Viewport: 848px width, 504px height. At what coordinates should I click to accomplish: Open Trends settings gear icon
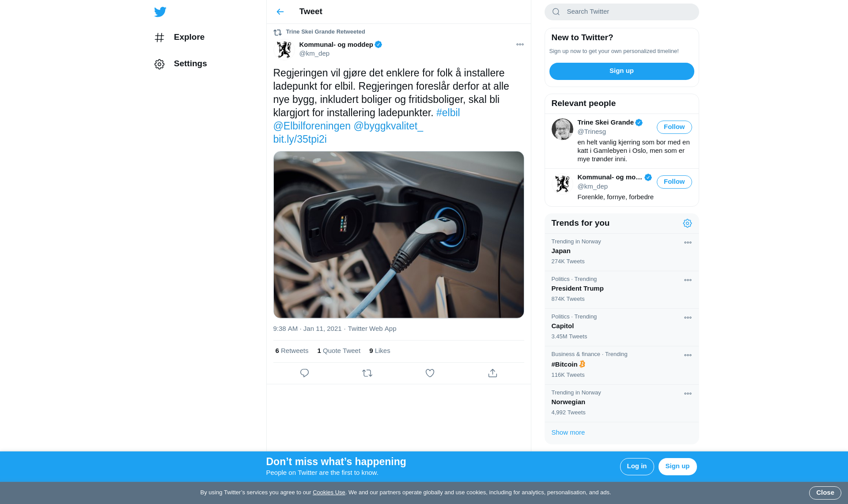point(687,224)
